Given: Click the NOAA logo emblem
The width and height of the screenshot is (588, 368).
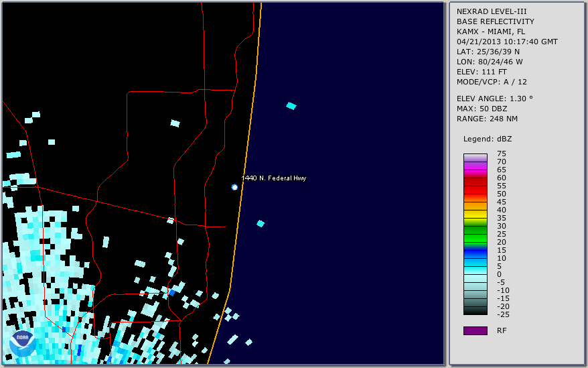Looking at the screenshot, I should coord(23,344).
